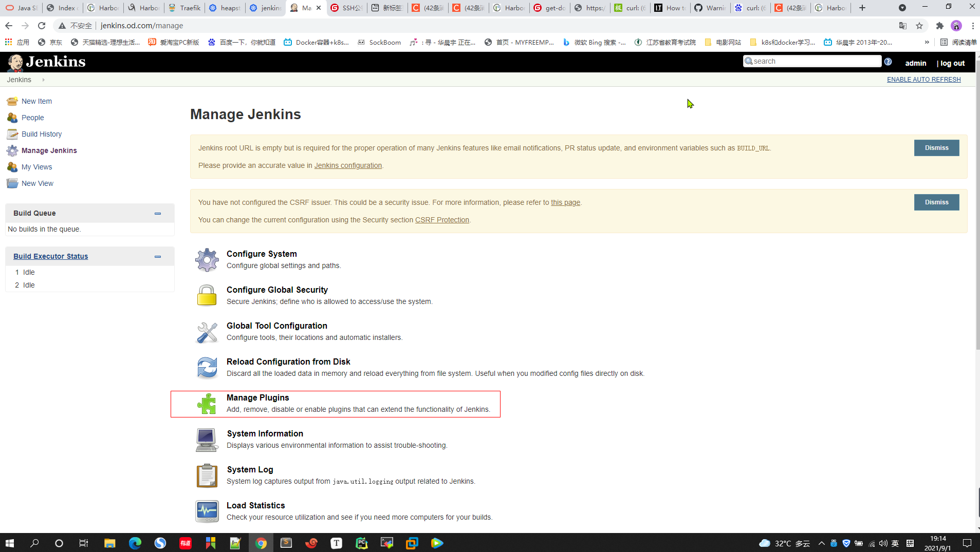Screen dimensions: 980x552
Task: Switch to the get-docker browser tab
Action: coord(550,8)
